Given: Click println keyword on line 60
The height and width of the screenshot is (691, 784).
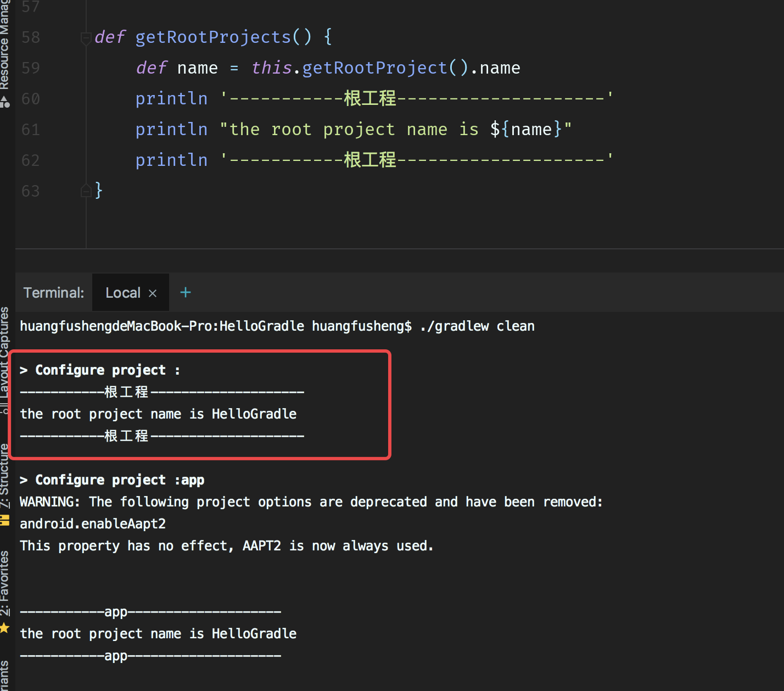Looking at the screenshot, I should tap(172, 98).
